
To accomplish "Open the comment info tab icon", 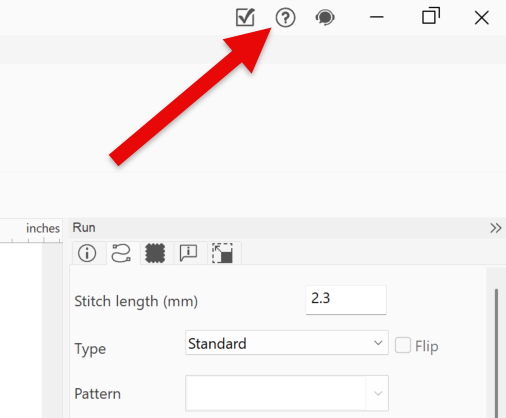I will 189,253.
